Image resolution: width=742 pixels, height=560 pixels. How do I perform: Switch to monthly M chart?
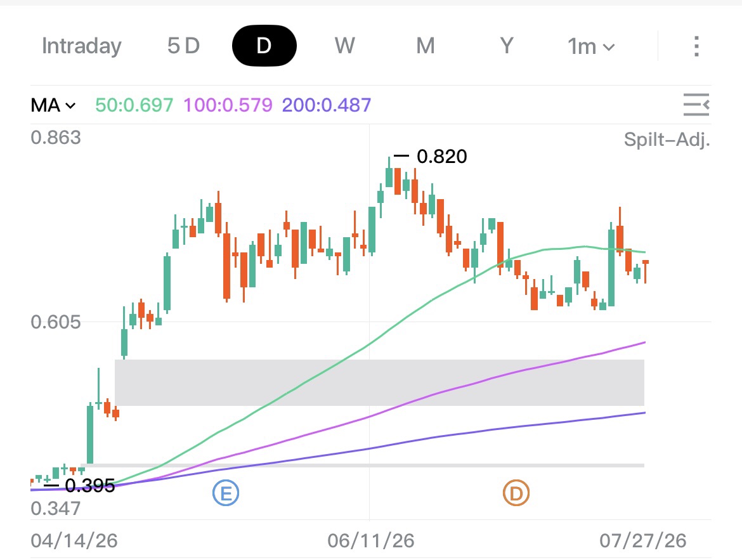click(x=426, y=46)
